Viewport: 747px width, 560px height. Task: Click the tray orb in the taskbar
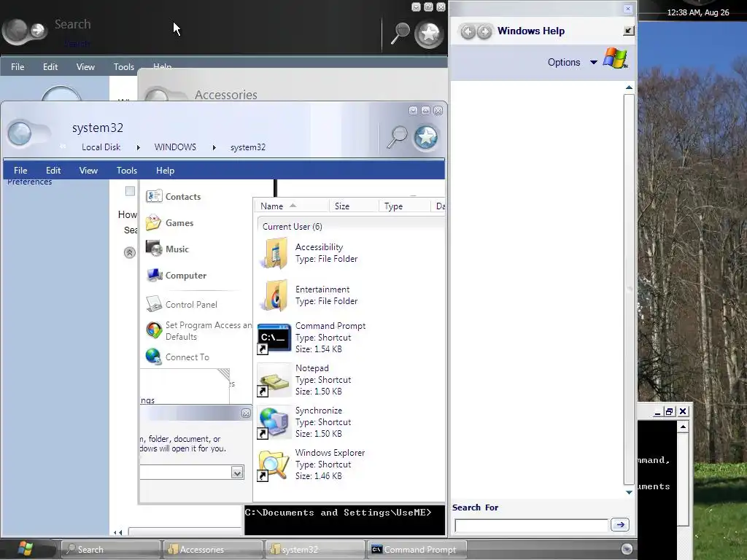pyautogui.click(x=627, y=549)
